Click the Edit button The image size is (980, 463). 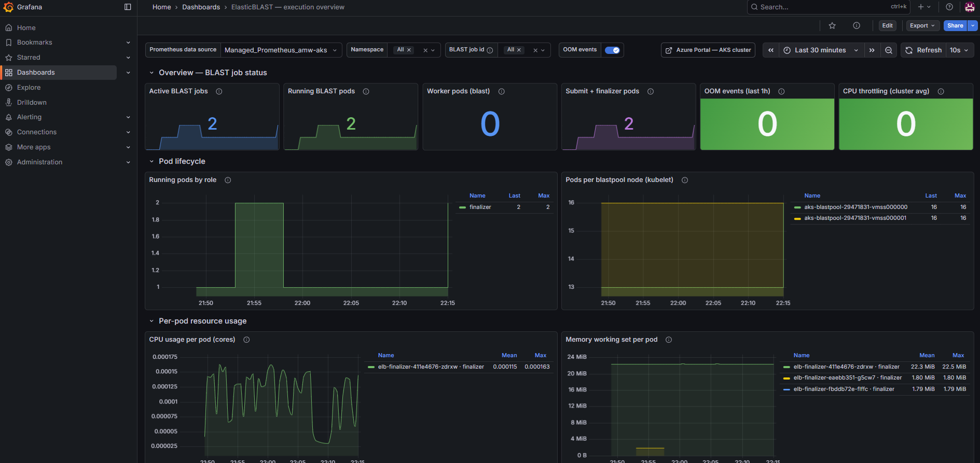888,25
